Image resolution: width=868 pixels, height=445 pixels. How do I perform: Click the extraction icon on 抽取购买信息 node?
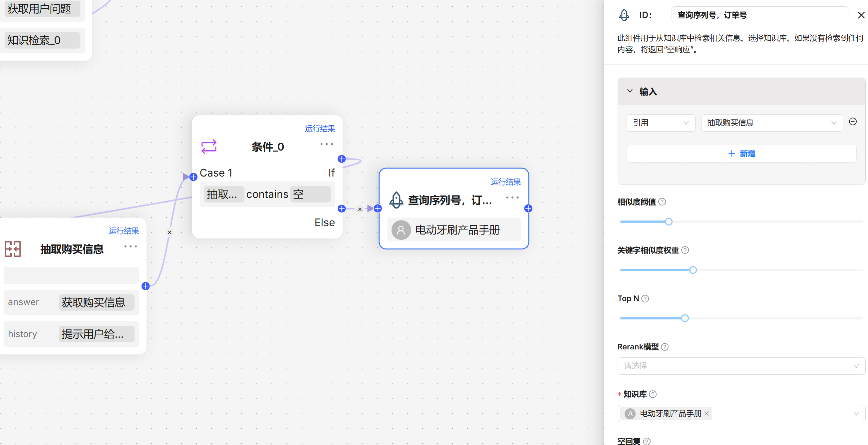13,249
